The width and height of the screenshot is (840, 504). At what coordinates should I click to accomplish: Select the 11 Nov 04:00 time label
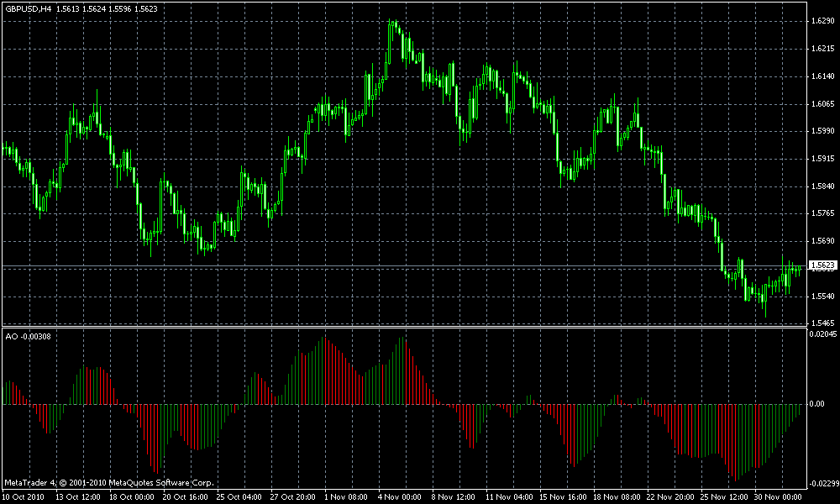click(x=508, y=497)
